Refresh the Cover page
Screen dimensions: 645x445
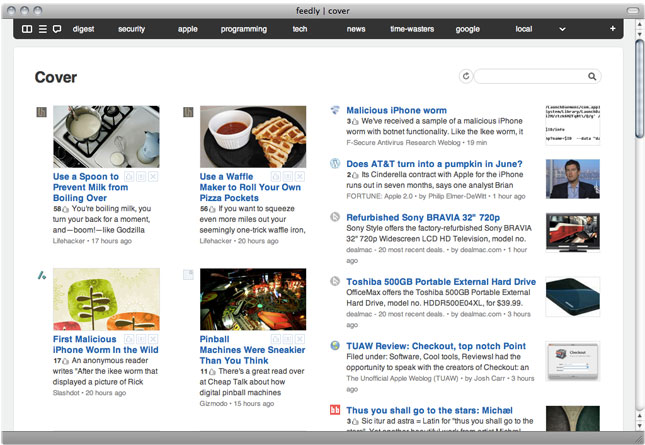466,76
